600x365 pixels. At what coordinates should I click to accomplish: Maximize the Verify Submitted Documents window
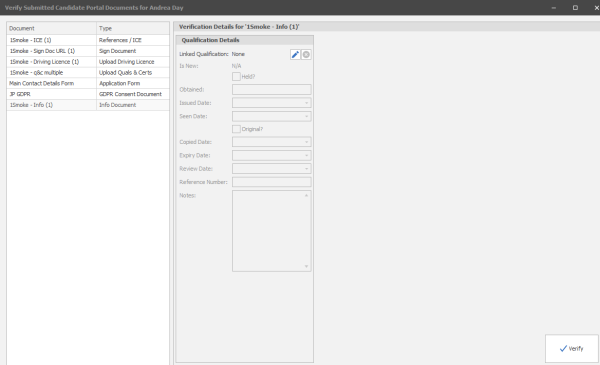click(x=575, y=8)
